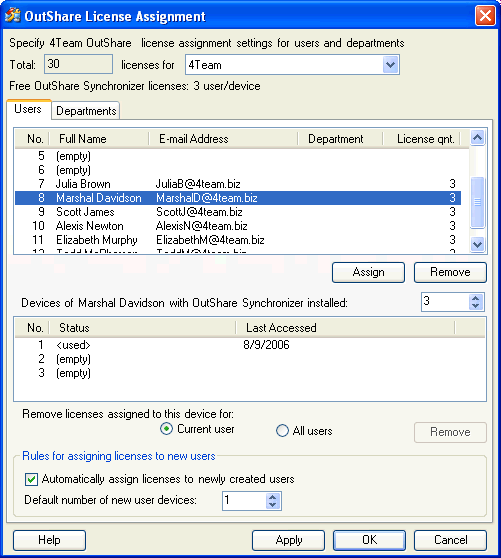
Task: Select empty row number 6 in users list
Action: coord(238,170)
